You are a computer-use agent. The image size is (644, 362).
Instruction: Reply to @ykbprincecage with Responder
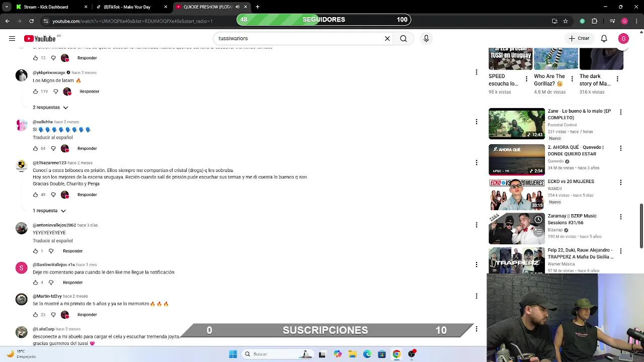click(90, 92)
